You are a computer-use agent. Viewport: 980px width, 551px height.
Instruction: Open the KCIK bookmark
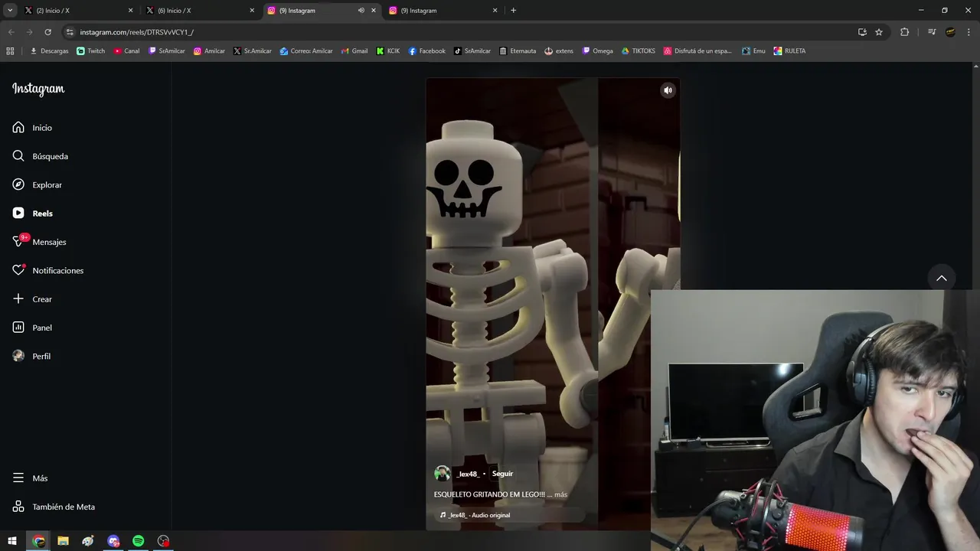tap(388, 51)
